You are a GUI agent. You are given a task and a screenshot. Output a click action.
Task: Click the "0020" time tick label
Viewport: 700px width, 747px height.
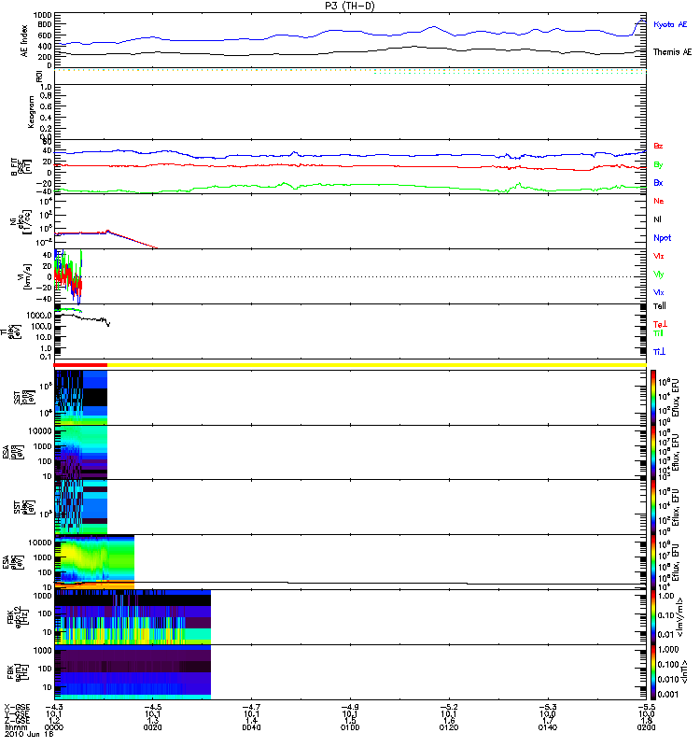tap(152, 727)
